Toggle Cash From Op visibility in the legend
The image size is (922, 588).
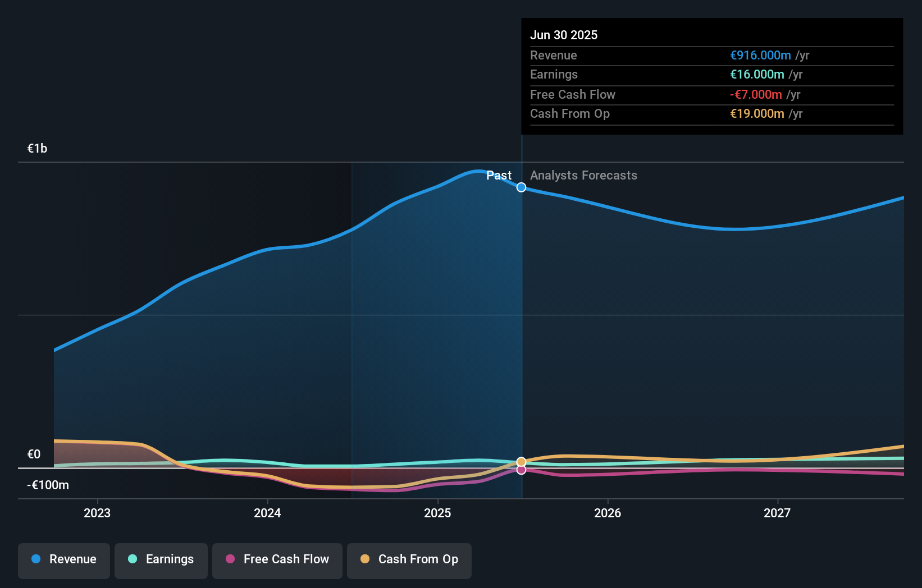point(409,560)
